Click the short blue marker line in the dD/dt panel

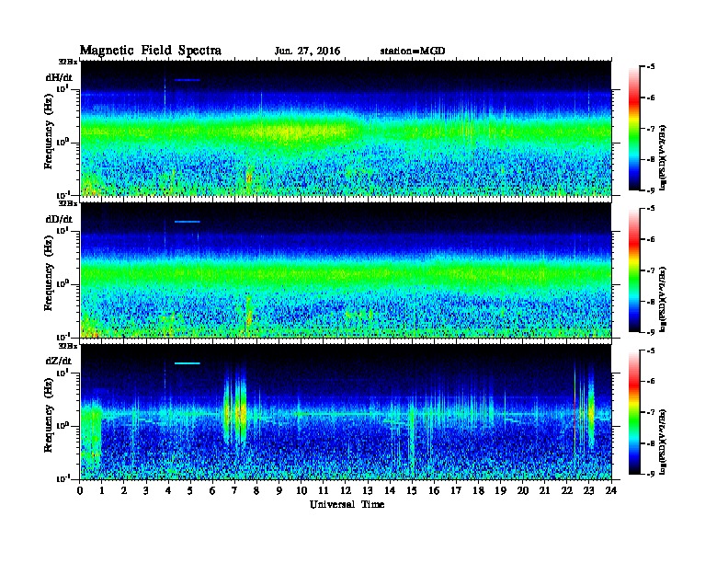coord(188,222)
